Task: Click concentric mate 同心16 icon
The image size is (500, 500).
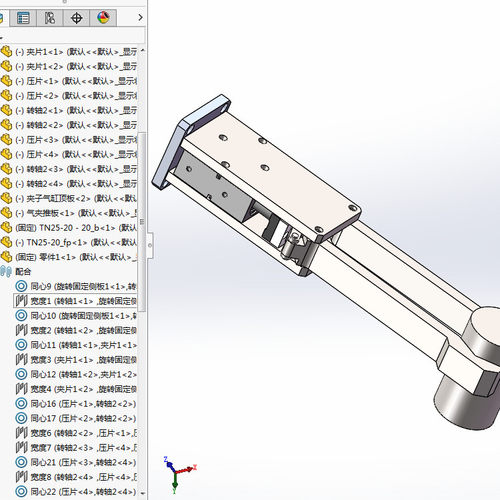Action: [x=21, y=404]
